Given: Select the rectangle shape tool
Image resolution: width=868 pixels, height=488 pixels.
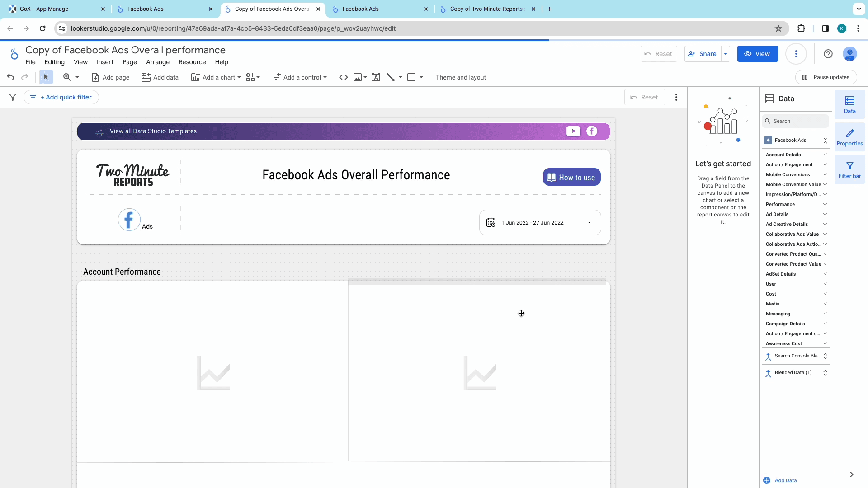Looking at the screenshot, I should [x=411, y=77].
